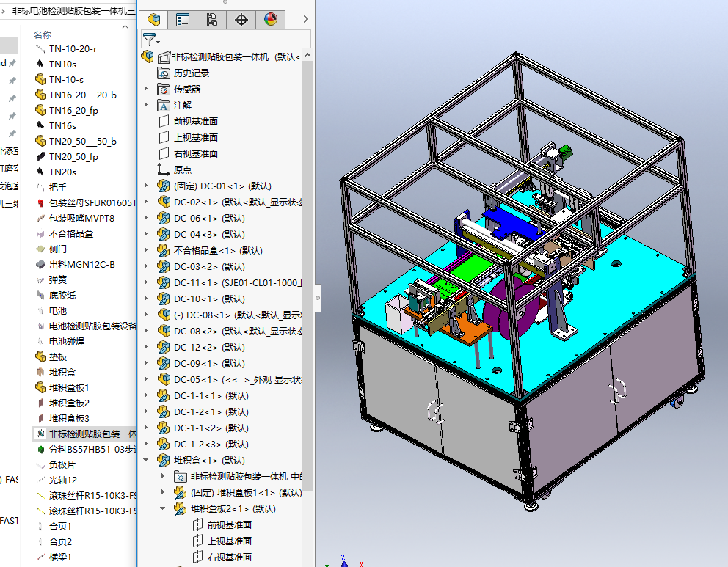Select the DC-11<1> assembly icon
The width and height of the screenshot is (728, 567).
coord(164,282)
